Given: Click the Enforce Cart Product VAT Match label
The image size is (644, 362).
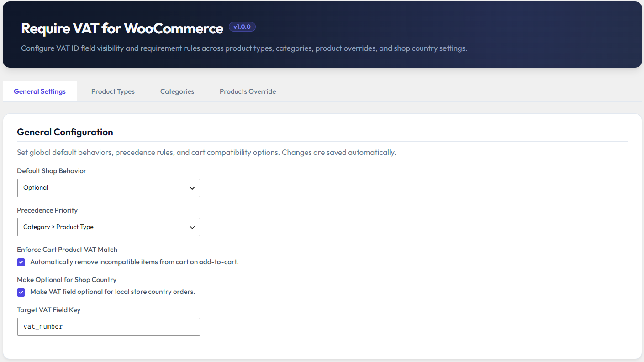Looking at the screenshot, I should click(x=67, y=250).
